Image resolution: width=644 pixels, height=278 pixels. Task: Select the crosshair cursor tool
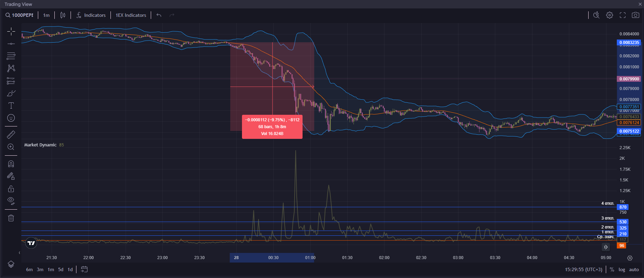tap(11, 32)
